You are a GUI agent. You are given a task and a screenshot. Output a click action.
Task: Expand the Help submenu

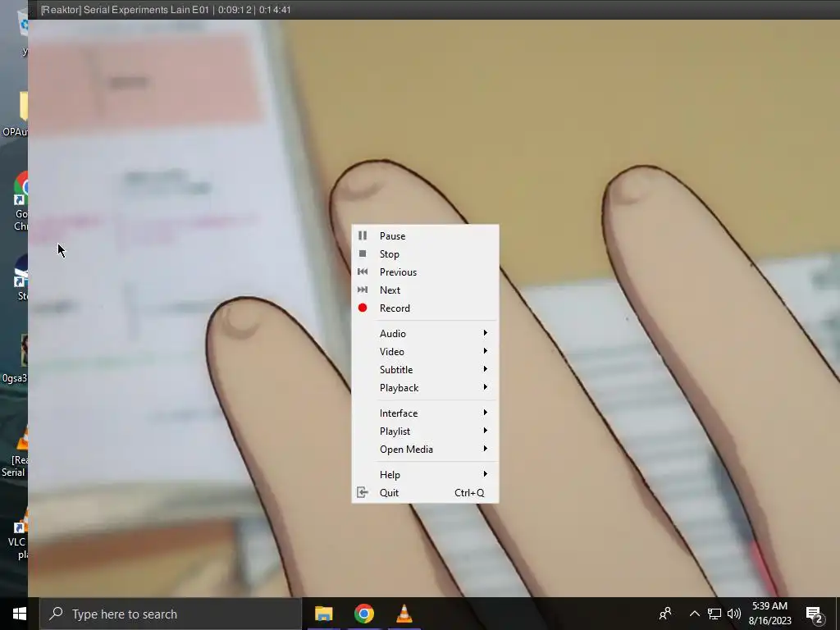point(426,475)
